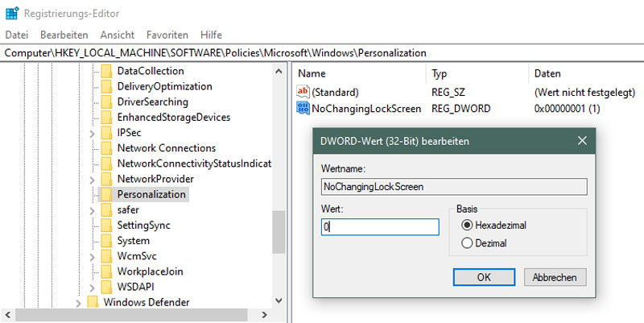Viewport: 644px width, 323px height.
Task: Click the tree horizontal scrollbar thumb
Action: click(131, 315)
